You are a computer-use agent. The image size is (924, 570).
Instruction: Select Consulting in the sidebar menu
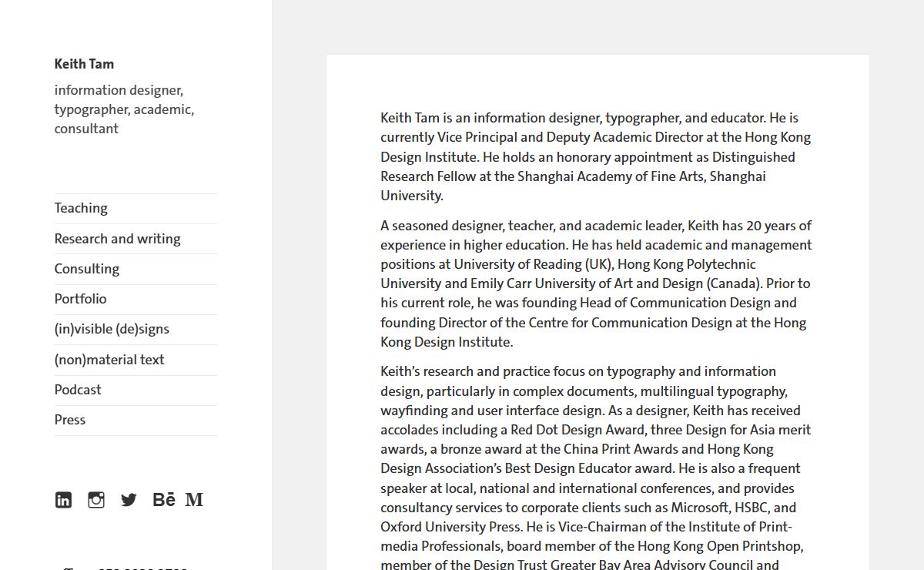pos(87,269)
